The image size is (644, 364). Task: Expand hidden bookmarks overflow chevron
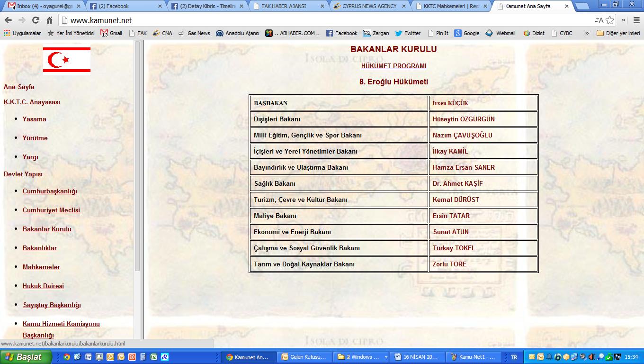pyautogui.click(x=587, y=33)
